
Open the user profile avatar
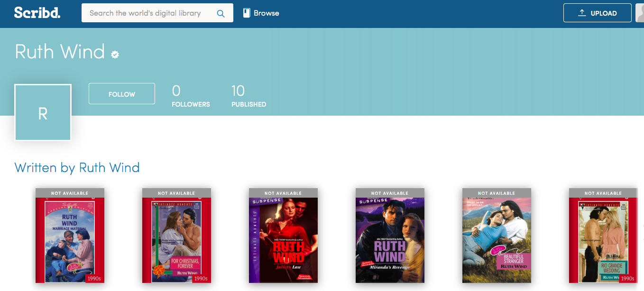pyautogui.click(x=640, y=13)
